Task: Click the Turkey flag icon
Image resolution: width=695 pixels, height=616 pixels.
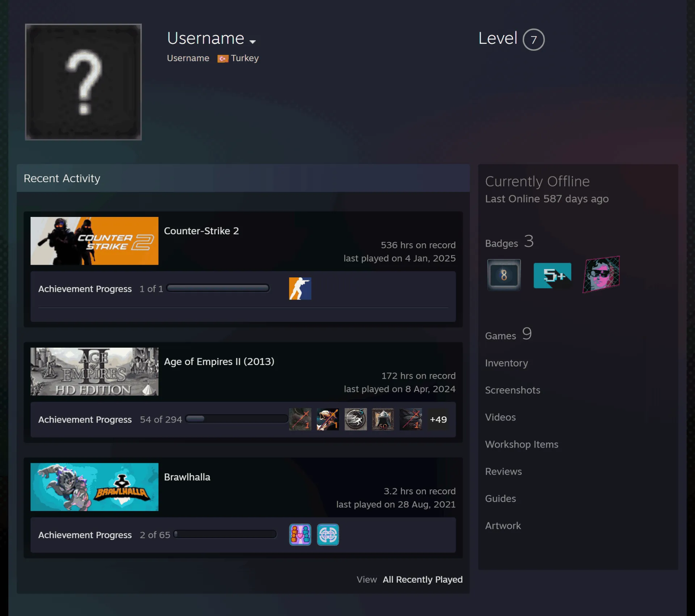Action: tap(223, 59)
